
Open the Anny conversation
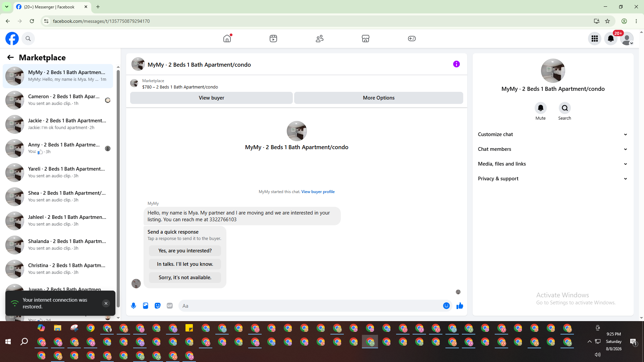(x=58, y=148)
